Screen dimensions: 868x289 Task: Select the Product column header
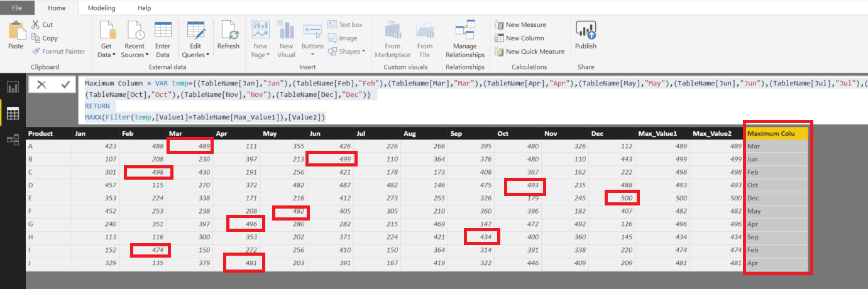tap(49, 133)
